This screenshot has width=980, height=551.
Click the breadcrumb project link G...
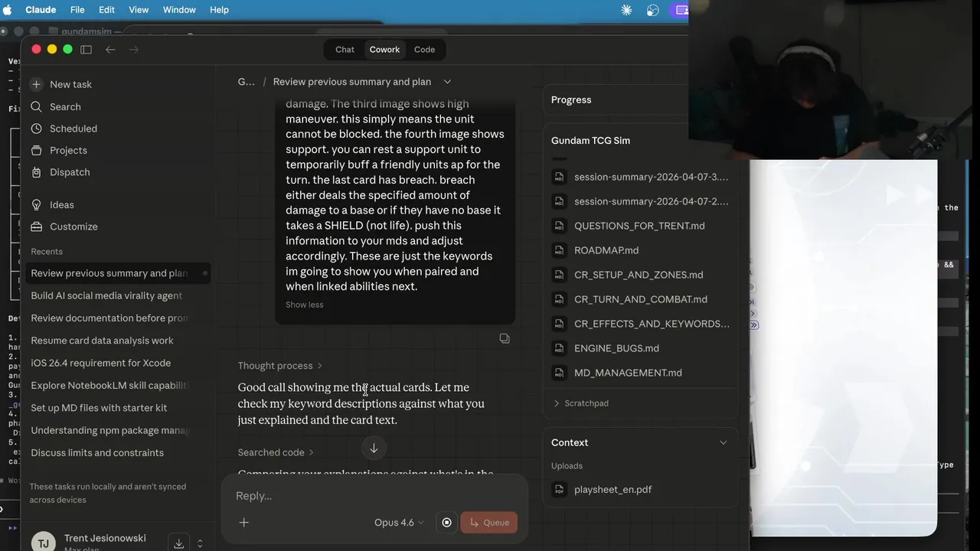point(246,82)
